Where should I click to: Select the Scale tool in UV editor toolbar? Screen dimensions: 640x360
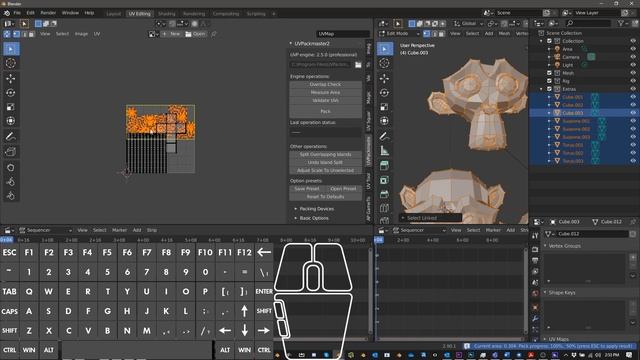point(11,107)
